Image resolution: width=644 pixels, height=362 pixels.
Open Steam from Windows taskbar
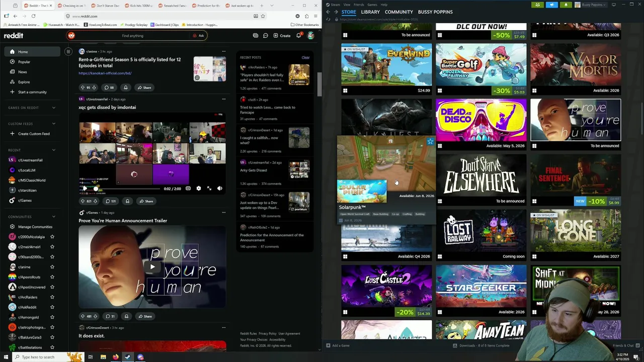(128, 357)
